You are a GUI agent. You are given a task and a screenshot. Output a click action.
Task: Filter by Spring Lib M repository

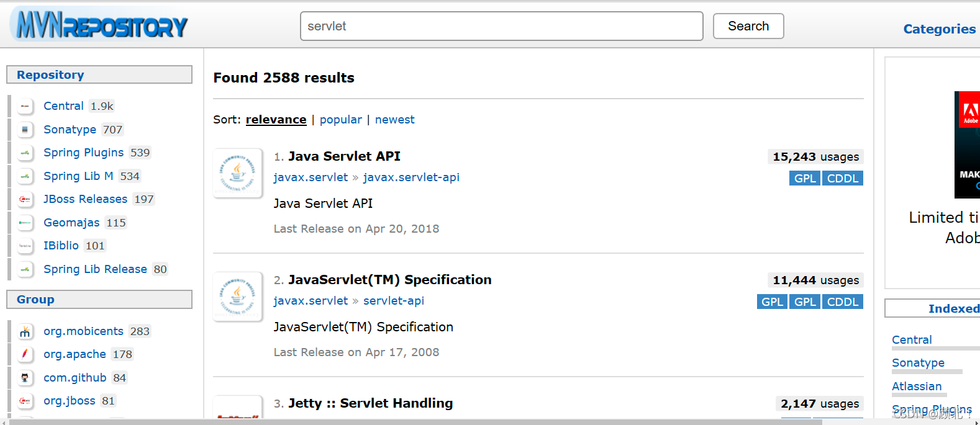pyautogui.click(x=78, y=176)
